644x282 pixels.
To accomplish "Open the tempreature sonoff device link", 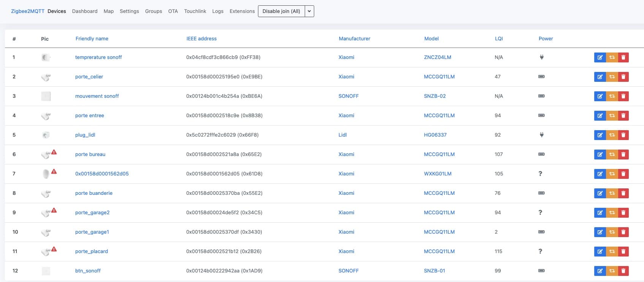I will (x=98, y=57).
